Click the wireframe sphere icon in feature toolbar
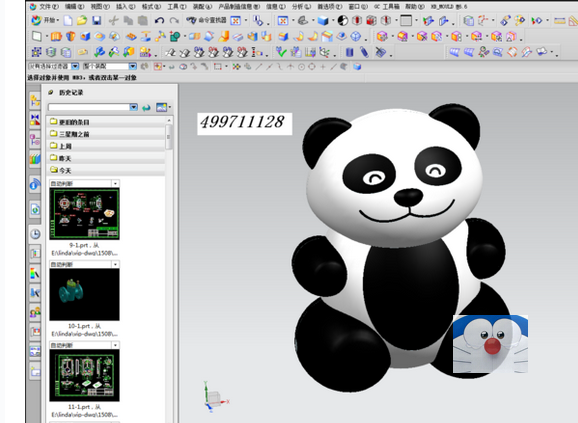Screen dimensions: 578x423 point(355,36)
